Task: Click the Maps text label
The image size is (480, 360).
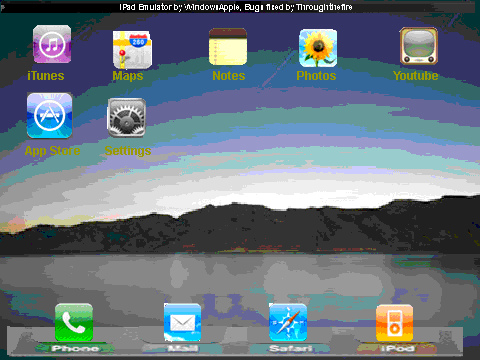Action: coord(128,76)
